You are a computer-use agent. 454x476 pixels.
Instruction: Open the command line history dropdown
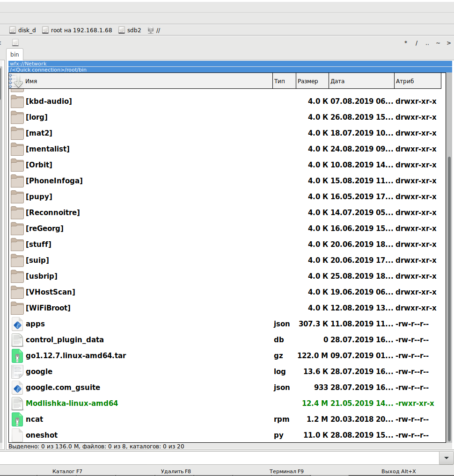[x=447, y=458]
